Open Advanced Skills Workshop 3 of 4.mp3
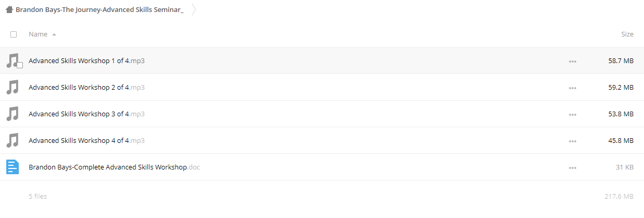Image resolution: width=644 pixels, height=218 pixels. [x=86, y=114]
